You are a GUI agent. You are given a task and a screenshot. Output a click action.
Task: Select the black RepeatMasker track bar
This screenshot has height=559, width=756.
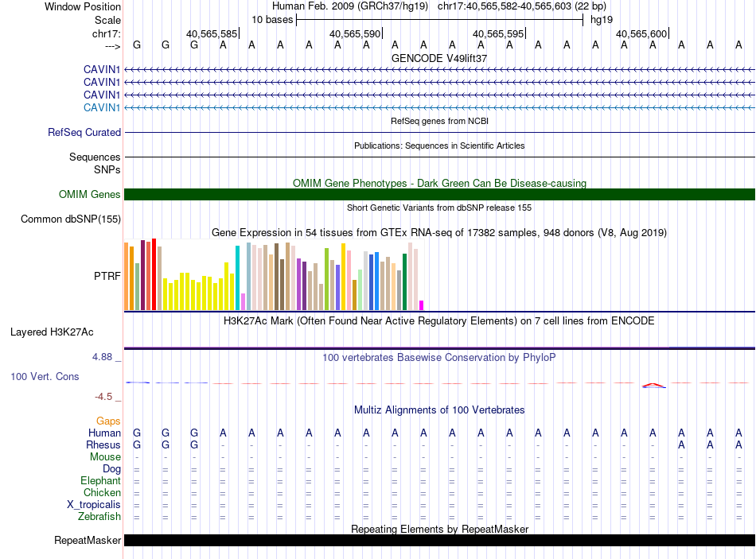pos(439,541)
